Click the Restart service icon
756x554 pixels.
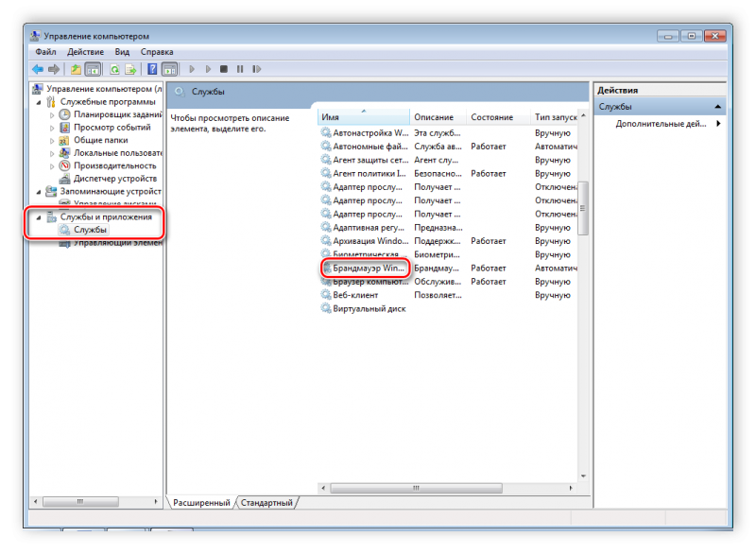tap(256, 69)
